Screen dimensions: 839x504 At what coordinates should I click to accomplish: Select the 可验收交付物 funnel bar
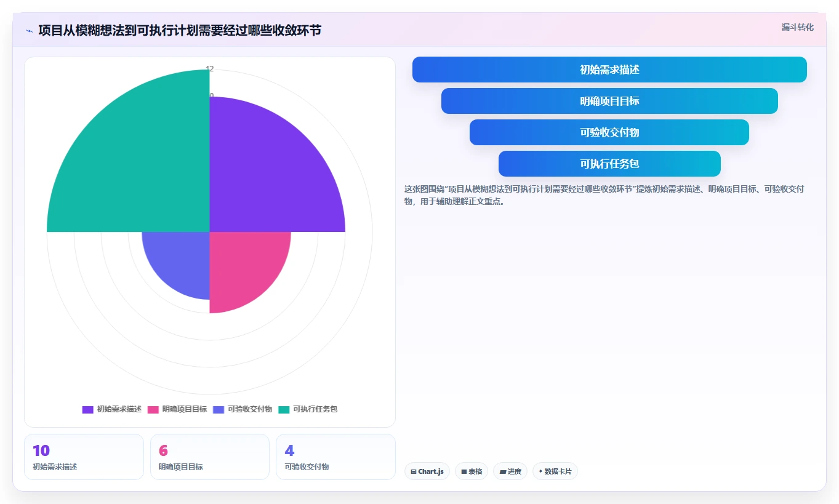click(x=609, y=132)
